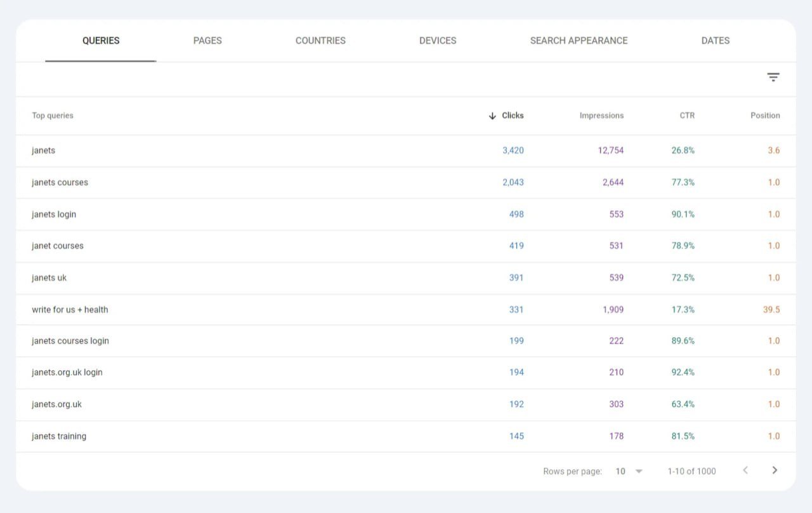Image resolution: width=812 pixels, height=513 pixels.
Task: Open the filter rows icon
Action: coord(773,77)
